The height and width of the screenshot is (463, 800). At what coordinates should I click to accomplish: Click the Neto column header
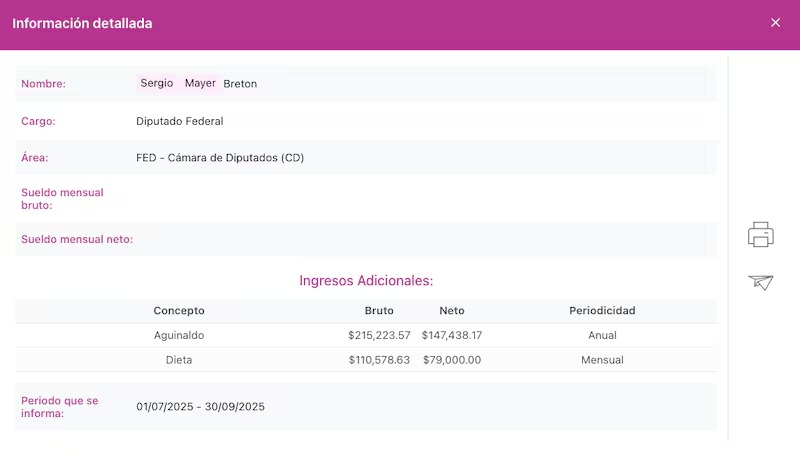452,311
